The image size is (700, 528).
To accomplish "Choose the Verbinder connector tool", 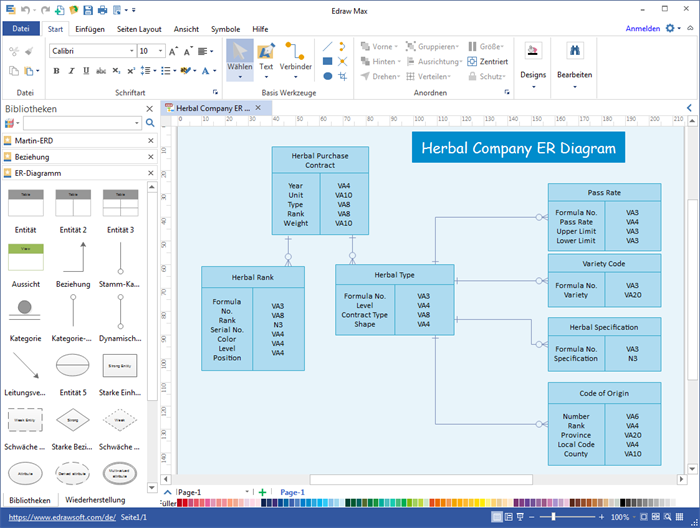I will click(x=295, y=58).
